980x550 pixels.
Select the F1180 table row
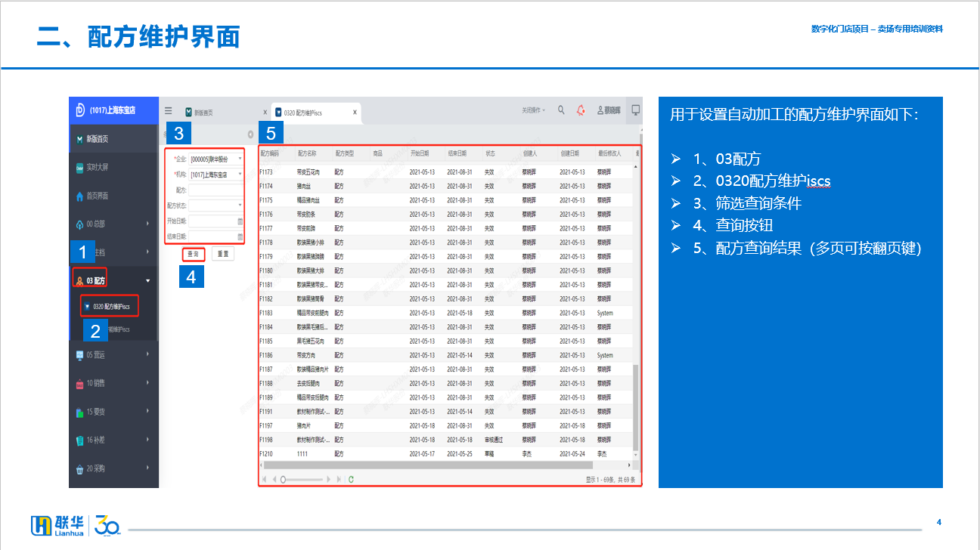click(x=446, y=270)
